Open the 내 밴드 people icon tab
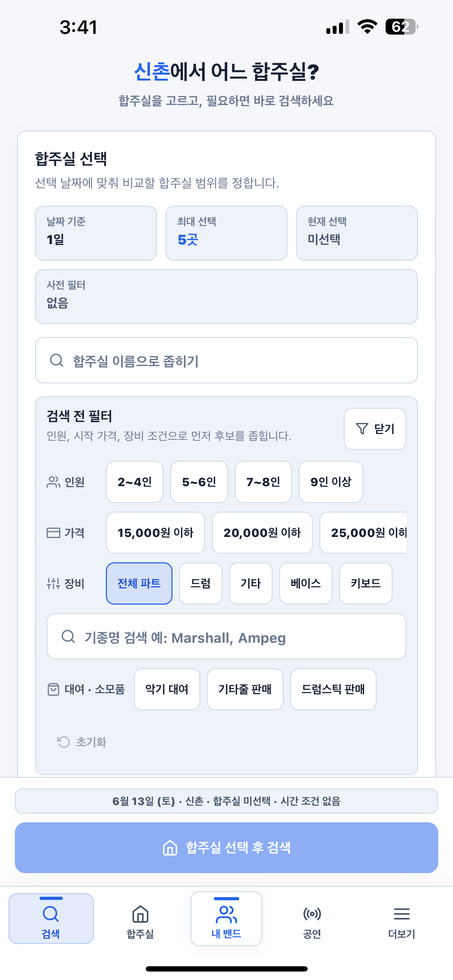The width and height of the screenshot is (453, 980). point(226,914)
